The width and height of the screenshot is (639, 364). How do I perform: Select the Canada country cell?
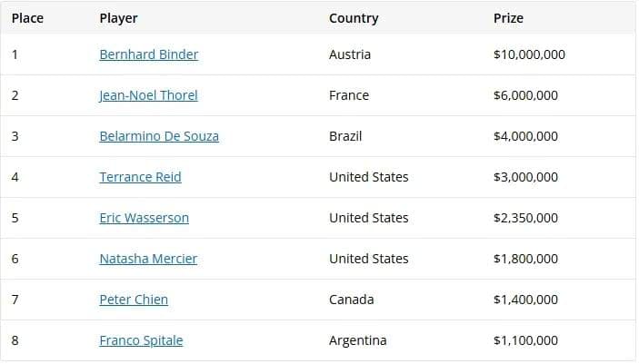(x=350, y=300)
